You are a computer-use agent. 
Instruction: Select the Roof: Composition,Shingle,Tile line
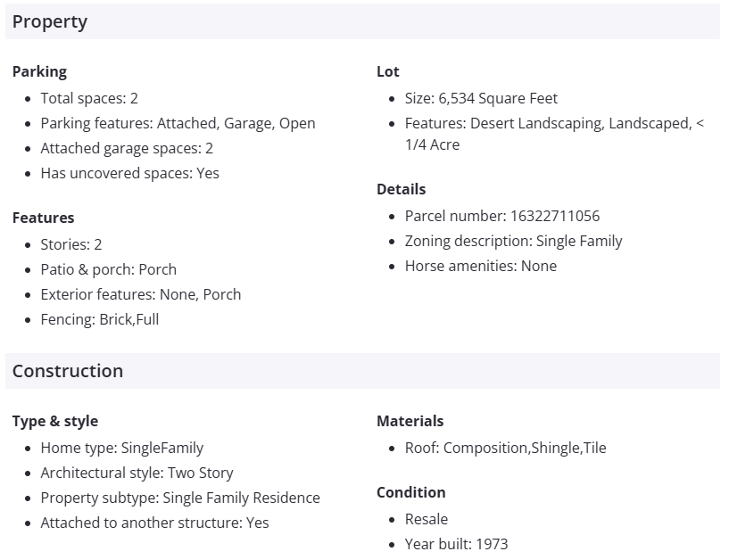click(505, 448)
